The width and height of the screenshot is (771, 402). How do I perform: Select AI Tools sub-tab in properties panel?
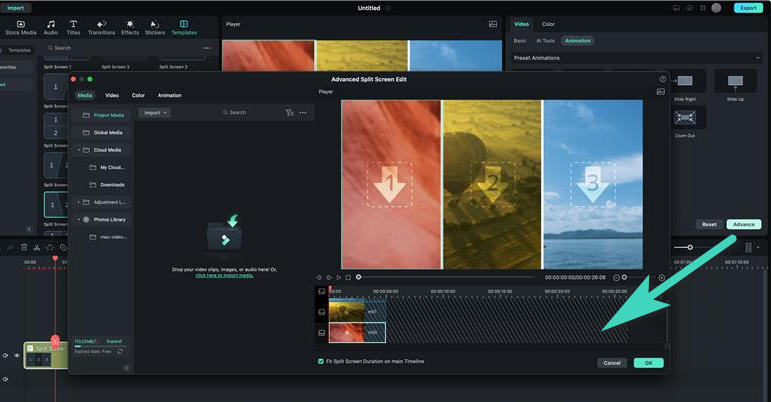point(545,41)
